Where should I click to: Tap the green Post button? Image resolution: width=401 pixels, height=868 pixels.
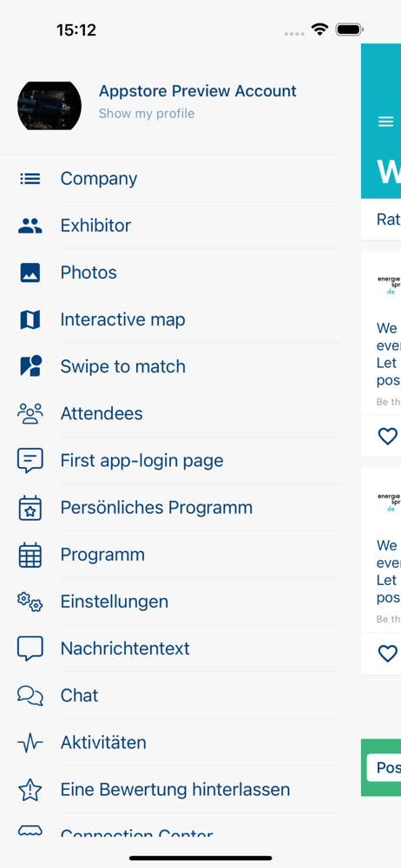click(x=384, y=767)
